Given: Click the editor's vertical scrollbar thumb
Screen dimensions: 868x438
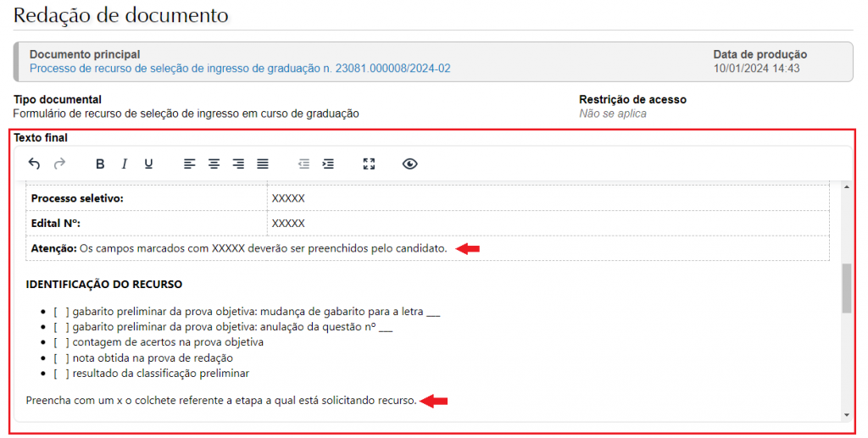Looking at the screenshot, I should click(846, 288).
